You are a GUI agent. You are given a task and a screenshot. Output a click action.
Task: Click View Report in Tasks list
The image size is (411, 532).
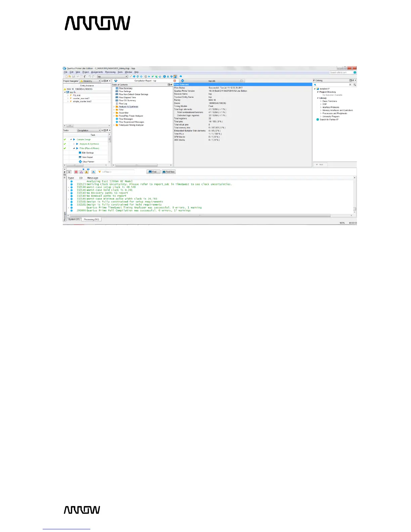88,157
